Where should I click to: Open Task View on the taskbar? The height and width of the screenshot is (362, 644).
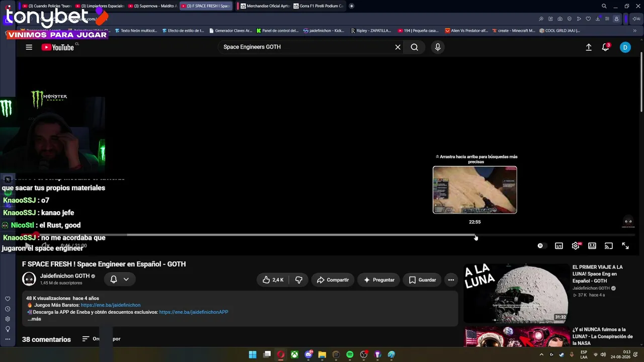pos(267,354)
